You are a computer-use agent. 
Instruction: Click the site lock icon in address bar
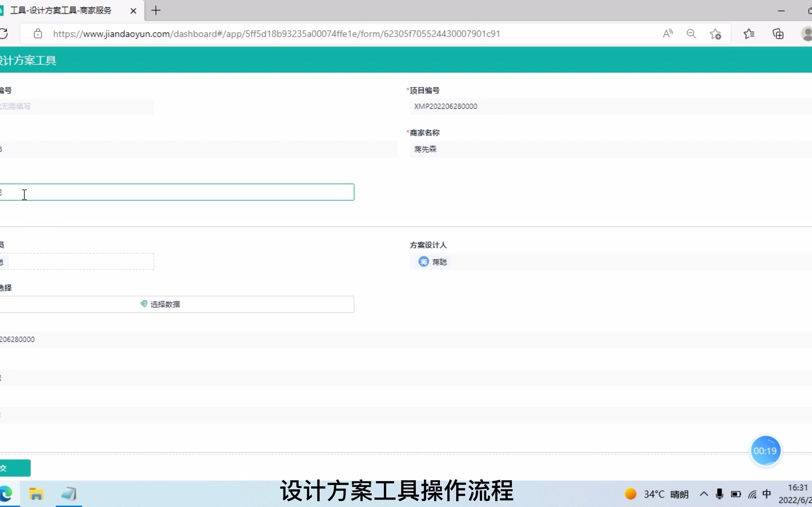point(38,34)
